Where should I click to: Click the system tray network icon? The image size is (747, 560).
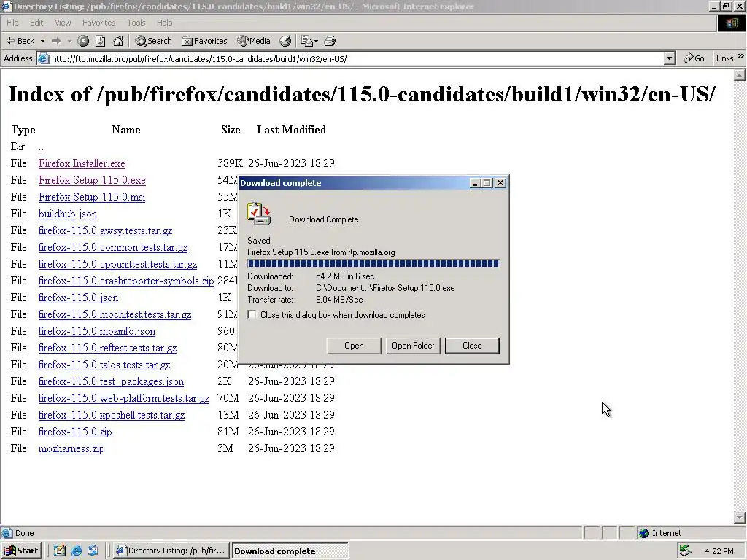686,551
